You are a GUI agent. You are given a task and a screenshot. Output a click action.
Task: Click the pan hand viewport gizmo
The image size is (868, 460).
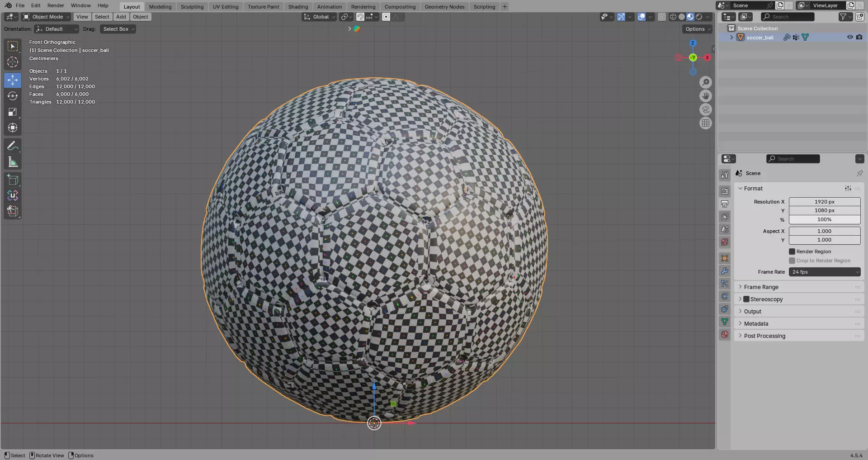pos(706,96)
